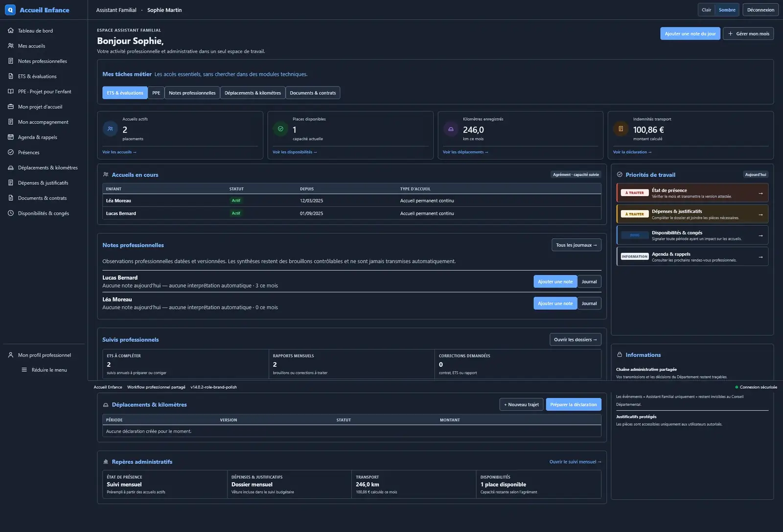The image size is (783, 532).
Task: Click the Accueil Enfance logo icon
Action: point(10,10)
